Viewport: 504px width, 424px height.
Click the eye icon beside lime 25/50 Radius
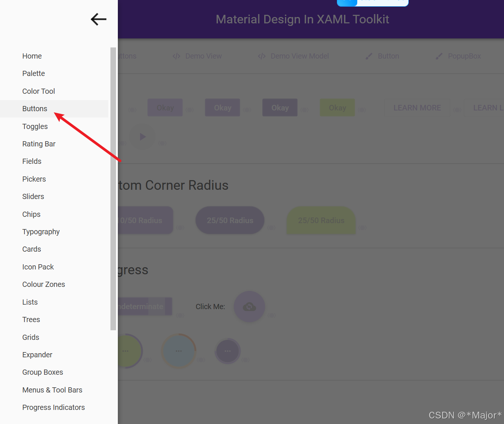tap(362, 227)
